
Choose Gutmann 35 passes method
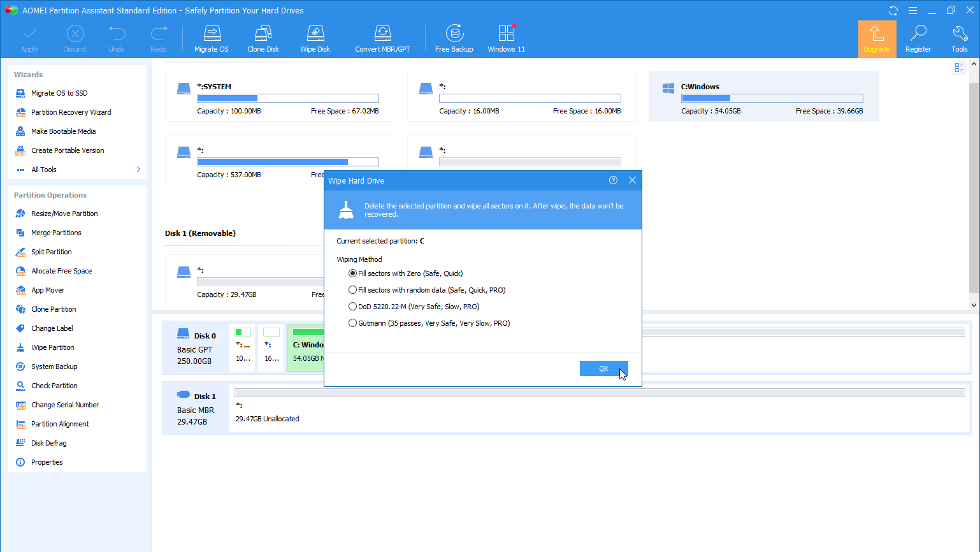(x=429, y=323)
